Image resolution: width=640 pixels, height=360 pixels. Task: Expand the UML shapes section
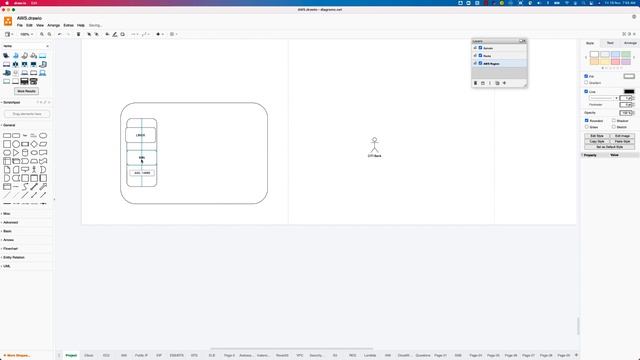[x=7, y=266]
